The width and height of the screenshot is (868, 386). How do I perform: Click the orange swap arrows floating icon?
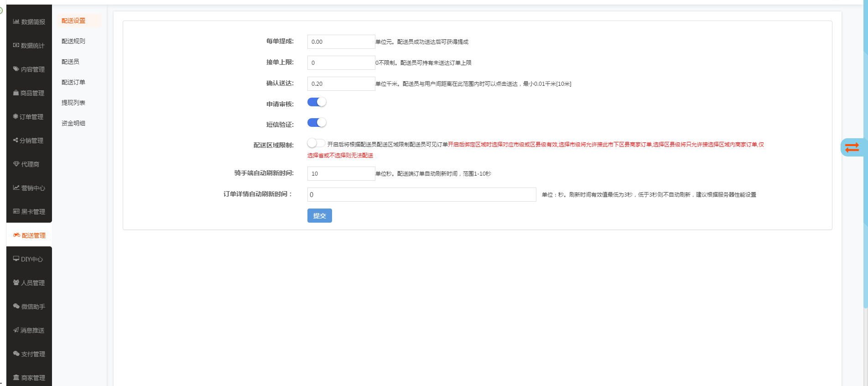[x=852, y=147]
